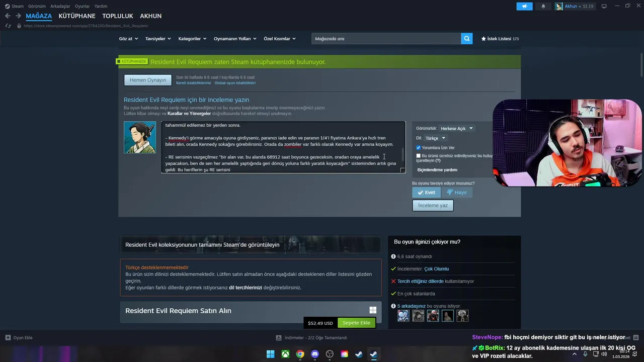Open the Windows Start menu
Screen dimensions: 644x362
(x=271, y=354)
